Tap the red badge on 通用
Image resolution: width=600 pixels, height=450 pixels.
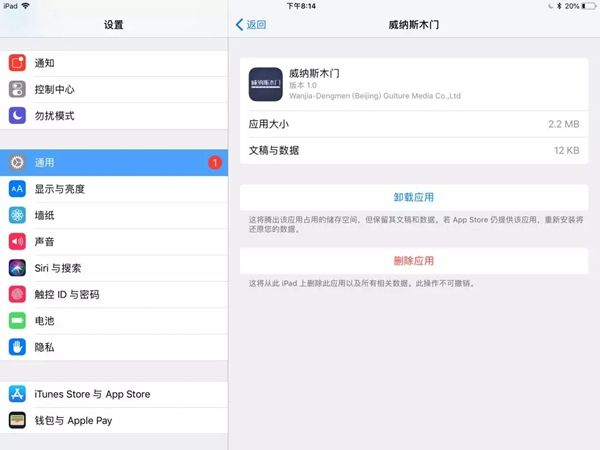tap(215, 163)
